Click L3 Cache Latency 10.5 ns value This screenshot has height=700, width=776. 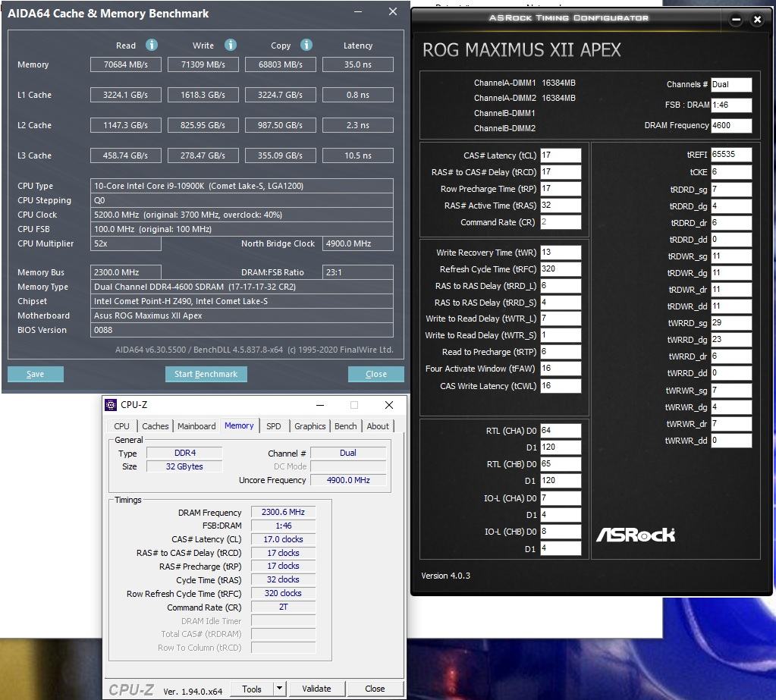tap(358, 155)
